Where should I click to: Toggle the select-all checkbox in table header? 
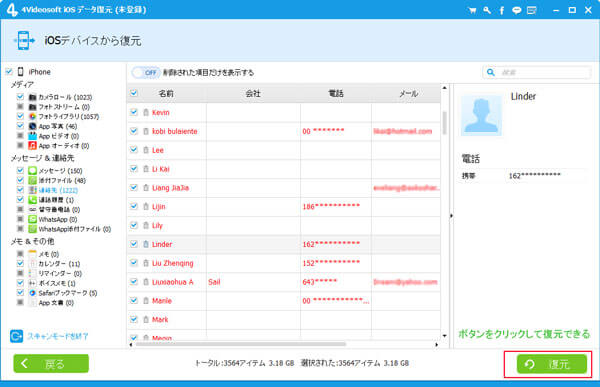point(134,93)
